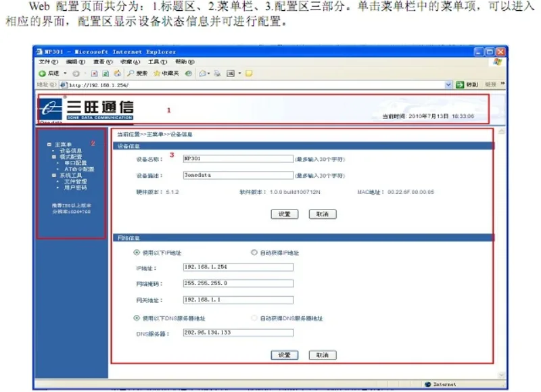Image resolution: width=541 pixels, height=392 pixels.
Task: Click 设置 button under device info
Action: click(x=285, y=214)
